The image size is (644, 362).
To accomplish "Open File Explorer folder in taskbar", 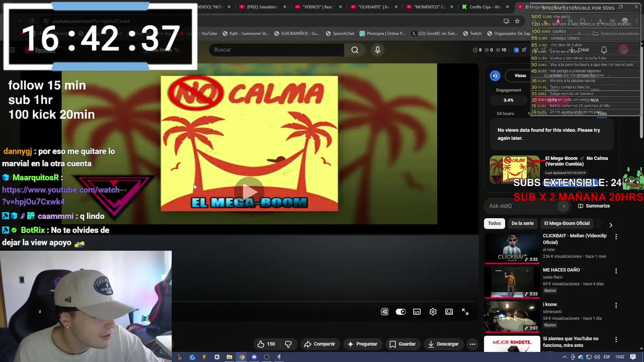I will 229,357.
